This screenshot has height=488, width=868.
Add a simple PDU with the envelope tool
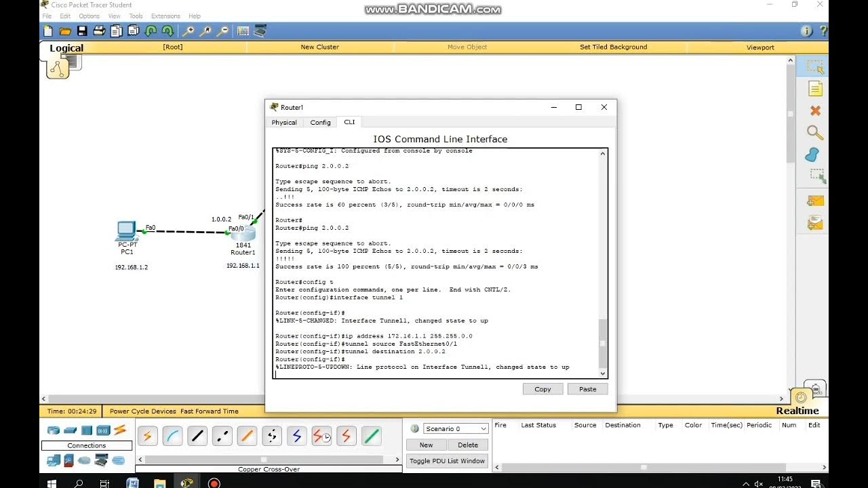(x=815, y=201)
